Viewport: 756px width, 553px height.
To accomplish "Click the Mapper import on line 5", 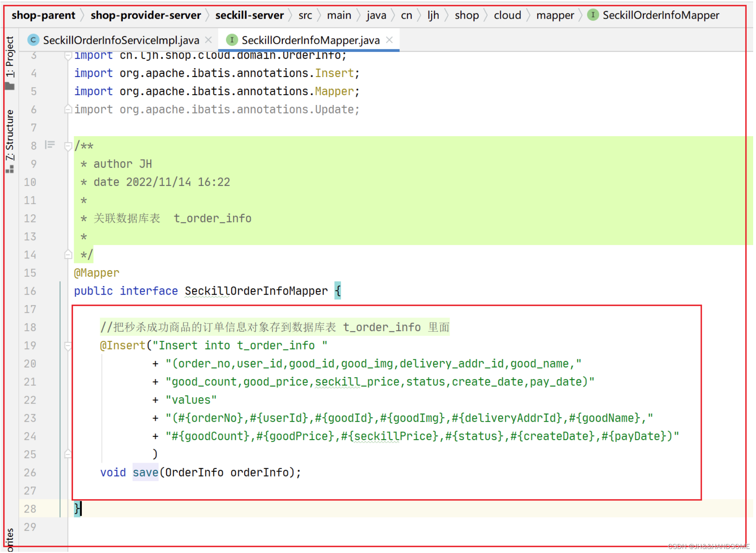I will tap(334, 91).
